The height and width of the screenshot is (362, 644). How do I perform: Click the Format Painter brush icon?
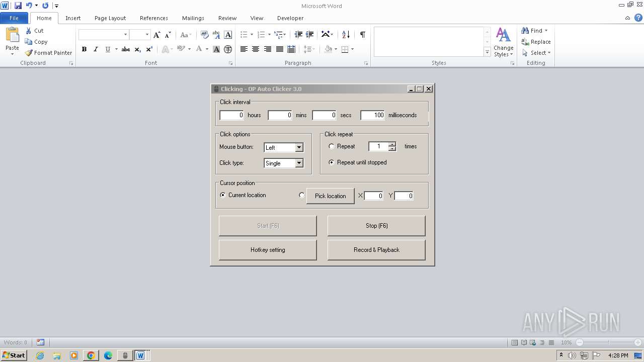(x=29, y=53)
